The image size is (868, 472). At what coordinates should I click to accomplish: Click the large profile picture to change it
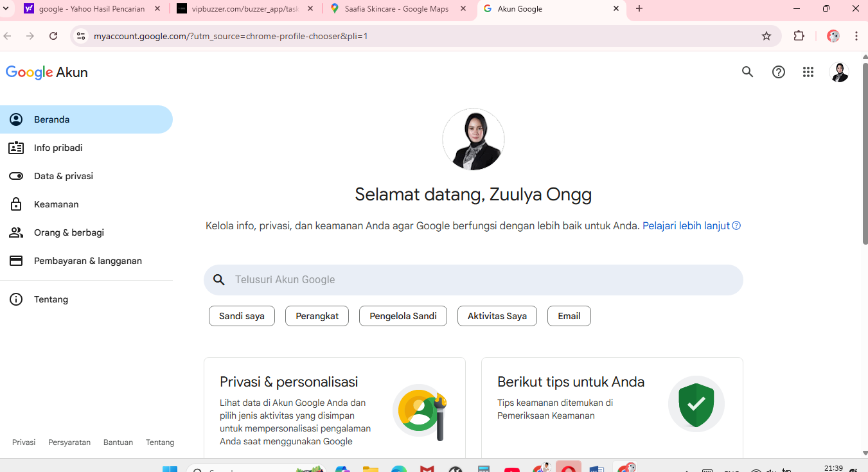[474, 139]
